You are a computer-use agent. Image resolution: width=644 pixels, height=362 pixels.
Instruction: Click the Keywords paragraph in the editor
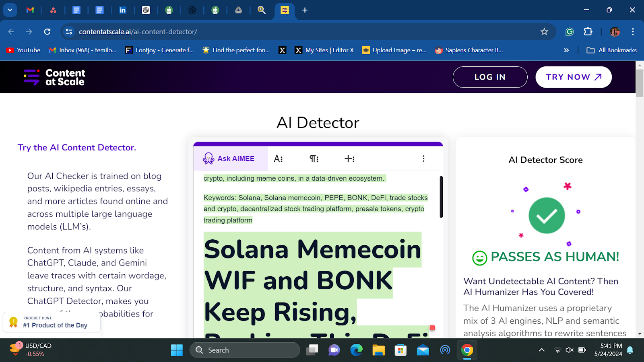316,209
